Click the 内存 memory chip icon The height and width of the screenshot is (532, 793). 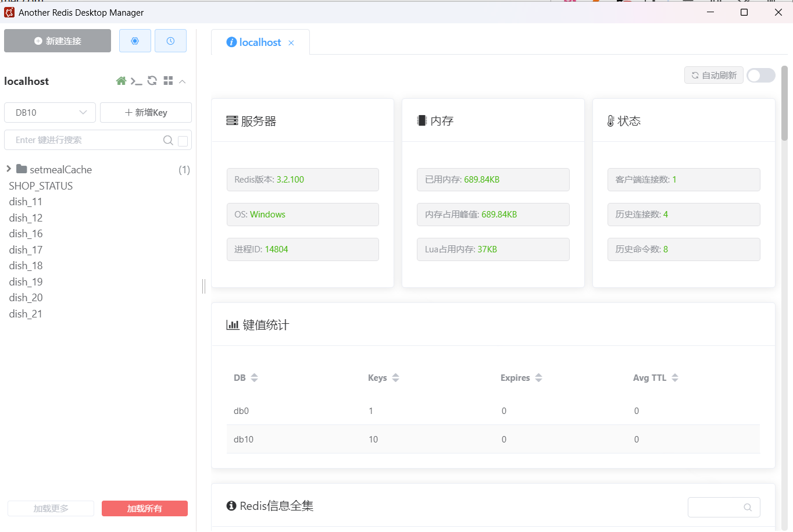click(422, 120)
